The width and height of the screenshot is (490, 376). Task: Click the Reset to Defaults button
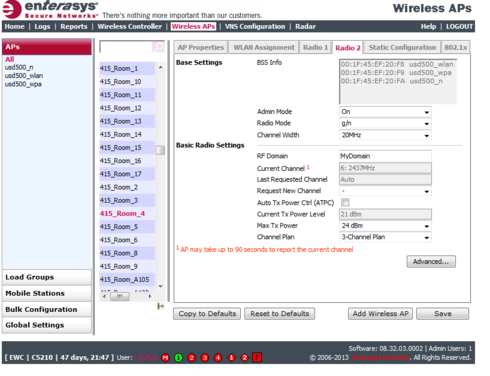tap(280, 314)
